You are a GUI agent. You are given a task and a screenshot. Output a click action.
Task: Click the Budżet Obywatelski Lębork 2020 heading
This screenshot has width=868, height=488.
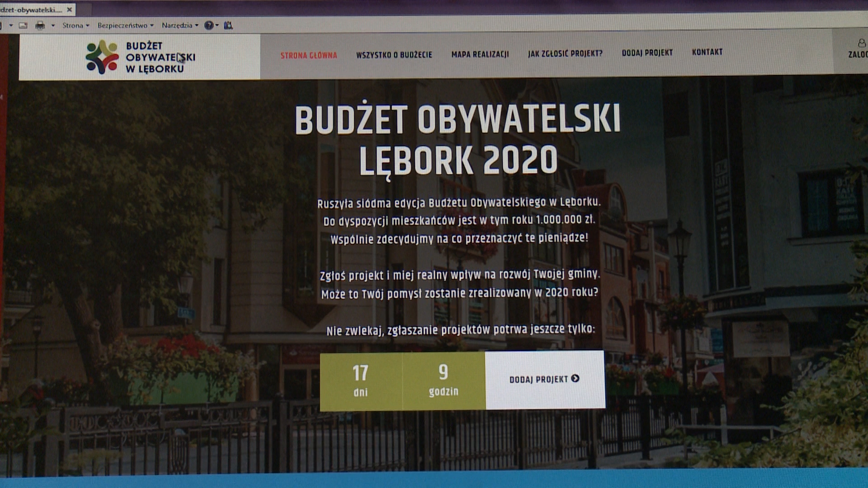tap(458, 140)
